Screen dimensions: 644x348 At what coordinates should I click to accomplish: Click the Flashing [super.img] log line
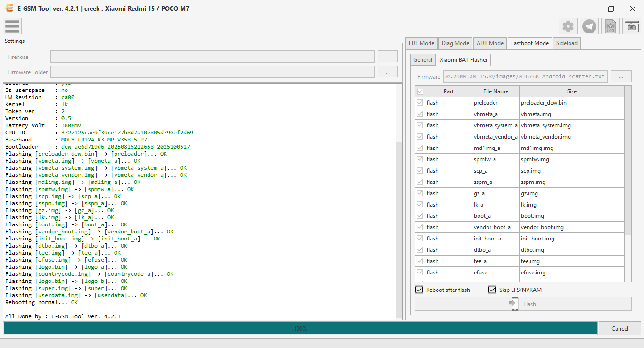pyautogui.click(x=66, y=288)
